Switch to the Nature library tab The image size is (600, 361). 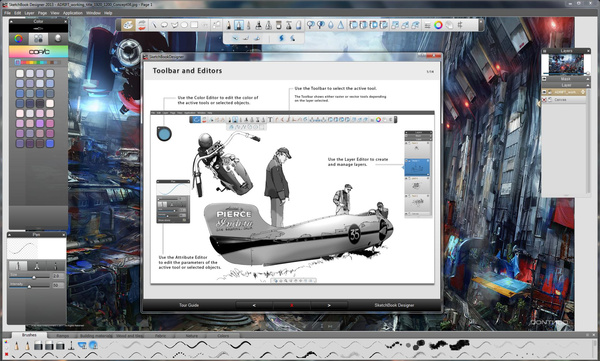point(191,336)
